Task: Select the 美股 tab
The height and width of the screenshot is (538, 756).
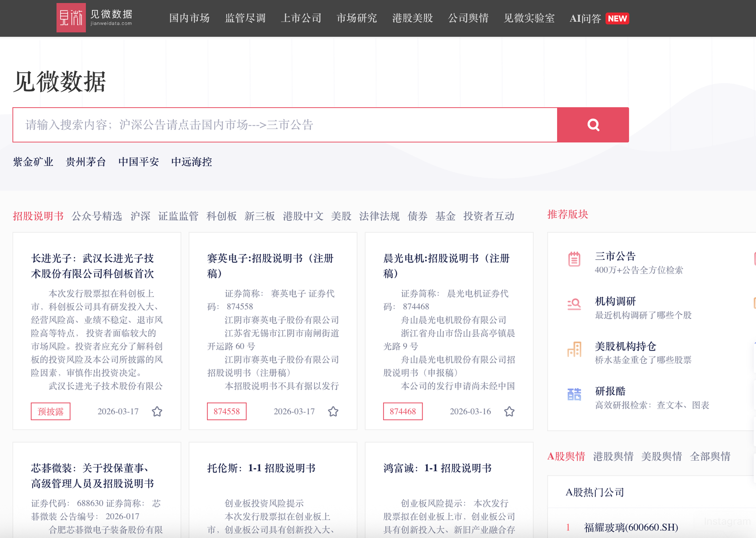Action: [341, 216]
